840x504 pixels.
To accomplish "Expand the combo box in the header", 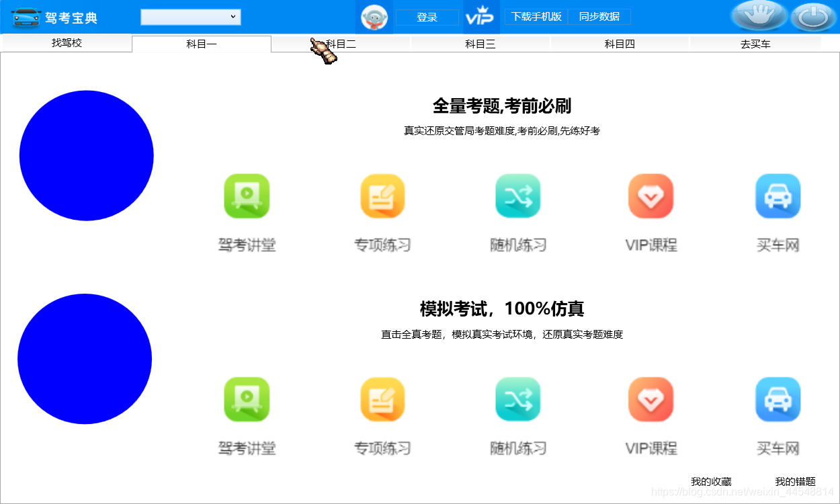I will [x=191, y=17].
